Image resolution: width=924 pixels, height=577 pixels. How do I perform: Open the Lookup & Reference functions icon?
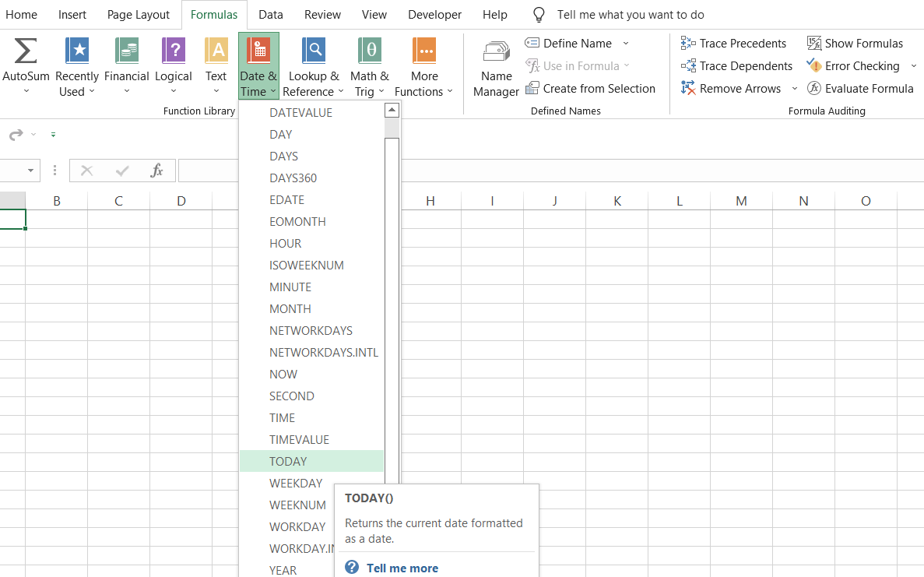(314, 51)
